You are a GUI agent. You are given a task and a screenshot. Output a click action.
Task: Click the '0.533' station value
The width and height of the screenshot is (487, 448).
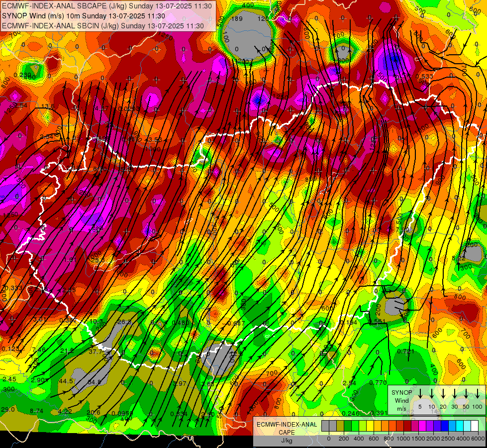coord(424,76)
